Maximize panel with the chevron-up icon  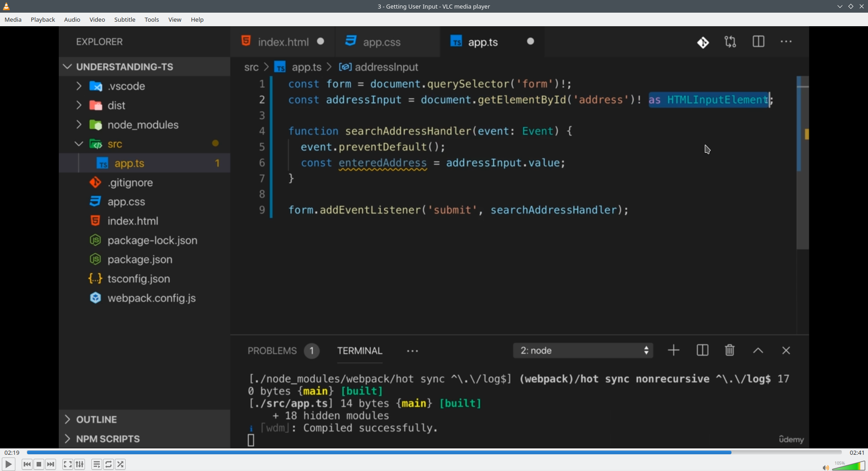pyautogui.click(x=758, y=351)
